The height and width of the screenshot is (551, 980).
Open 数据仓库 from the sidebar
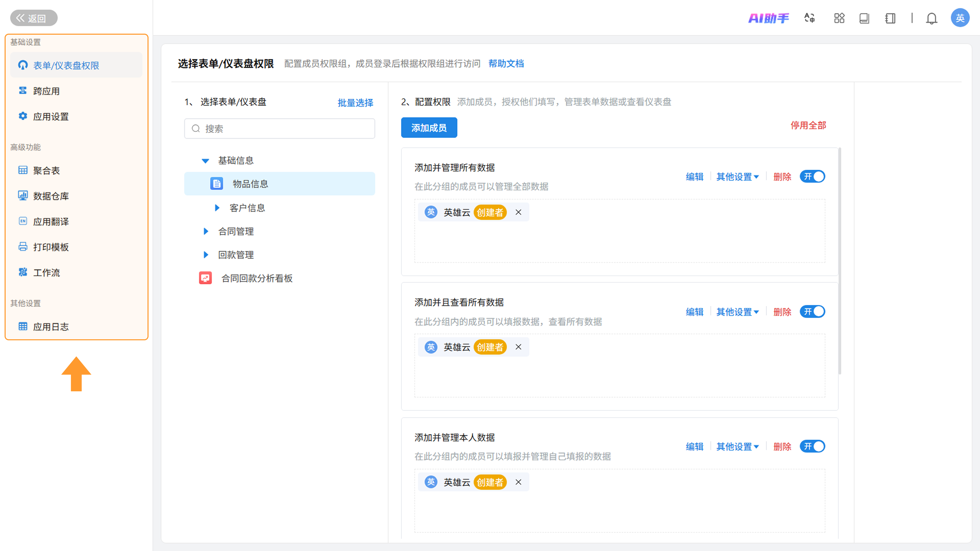coord(51,196)
